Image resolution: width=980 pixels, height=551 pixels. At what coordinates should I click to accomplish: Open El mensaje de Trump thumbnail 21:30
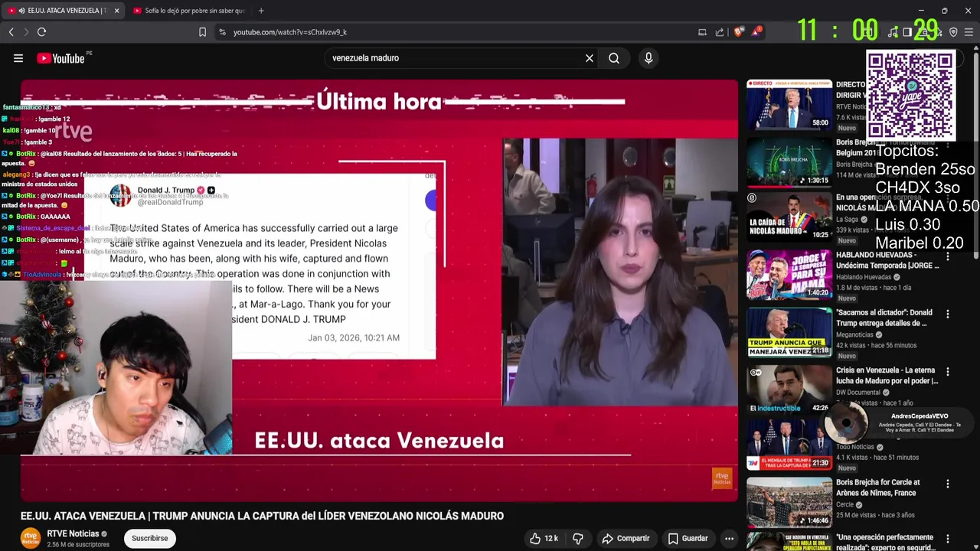789,444
